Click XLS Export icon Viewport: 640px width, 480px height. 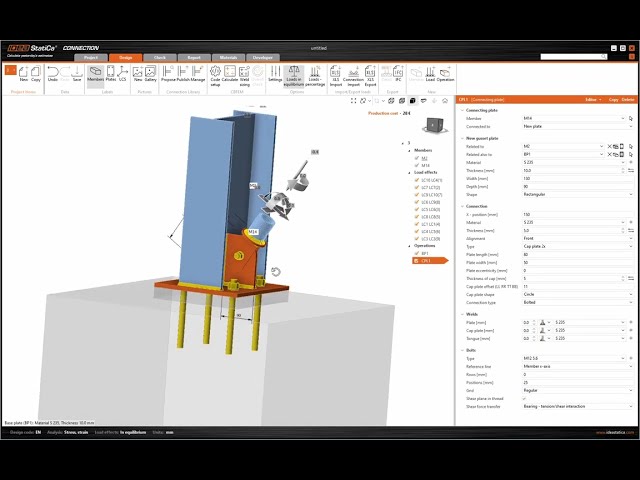[370, 76]
